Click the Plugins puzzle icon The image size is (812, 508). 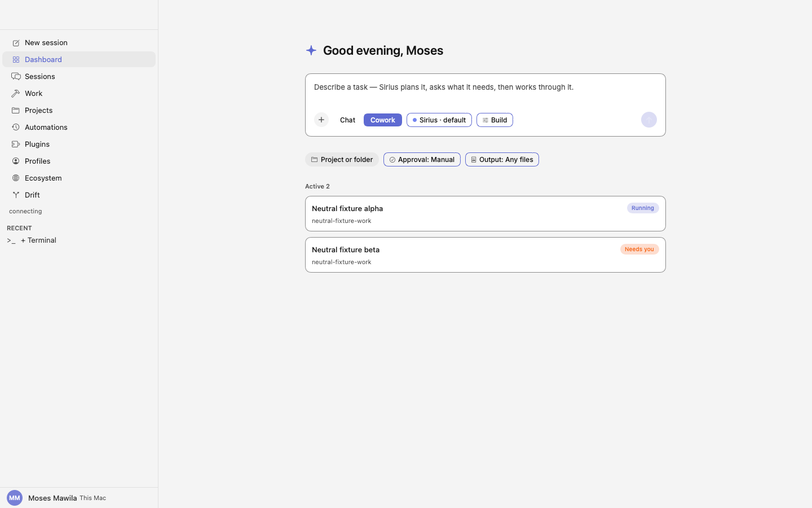click(x=16, y=144)
